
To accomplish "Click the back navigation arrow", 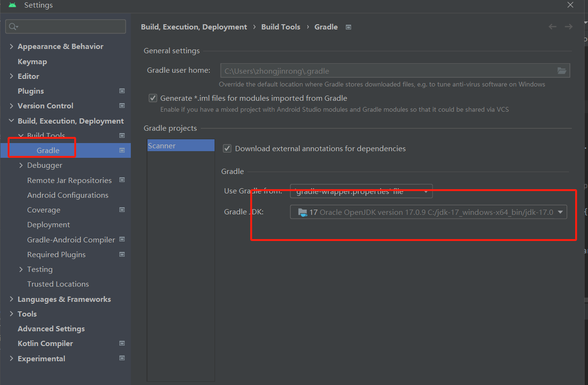I will point(552,27).
